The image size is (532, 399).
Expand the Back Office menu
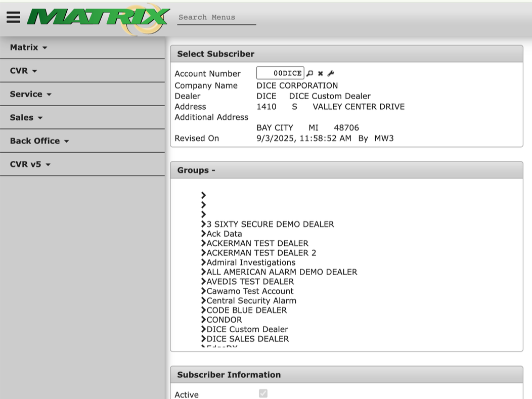click(x=82, y=141)
